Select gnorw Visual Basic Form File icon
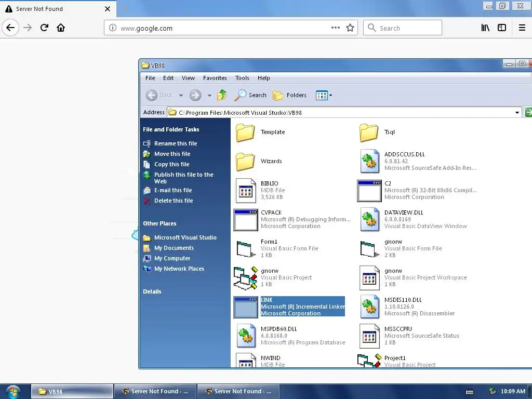This screenshot has width=532, height=399. coord(369,249)
